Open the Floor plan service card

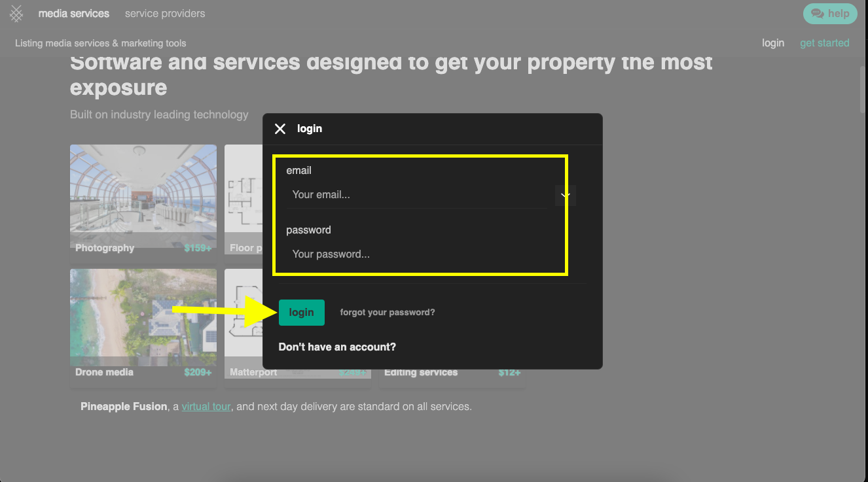click(x=243, y=196)
